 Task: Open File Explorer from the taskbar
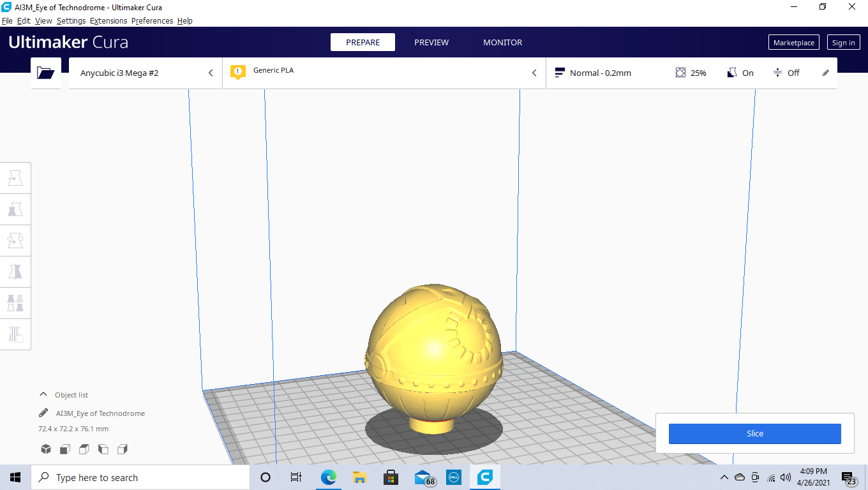pyautogui.click(x=360, y=477)
